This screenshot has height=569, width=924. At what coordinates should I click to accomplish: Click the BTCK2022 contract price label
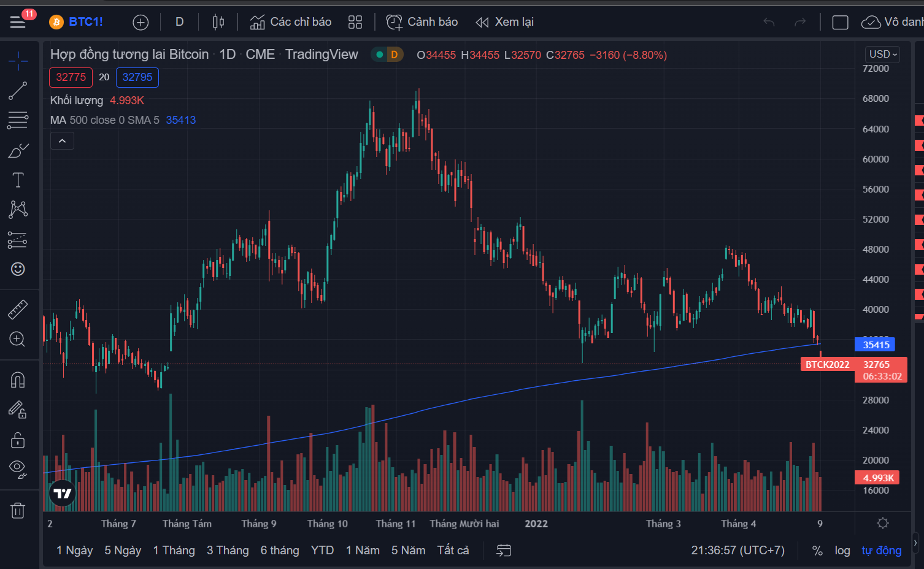click(828, 365)
